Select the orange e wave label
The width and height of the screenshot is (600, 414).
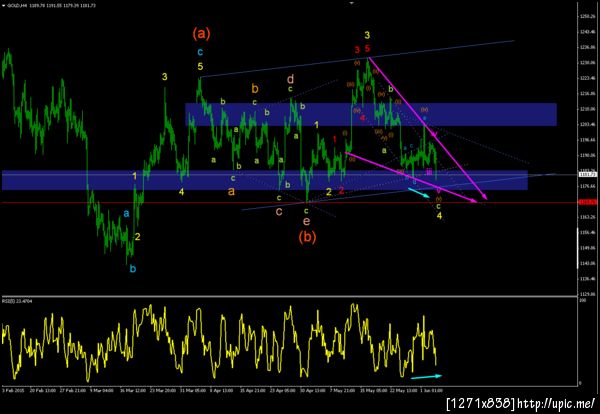[307, 221]
